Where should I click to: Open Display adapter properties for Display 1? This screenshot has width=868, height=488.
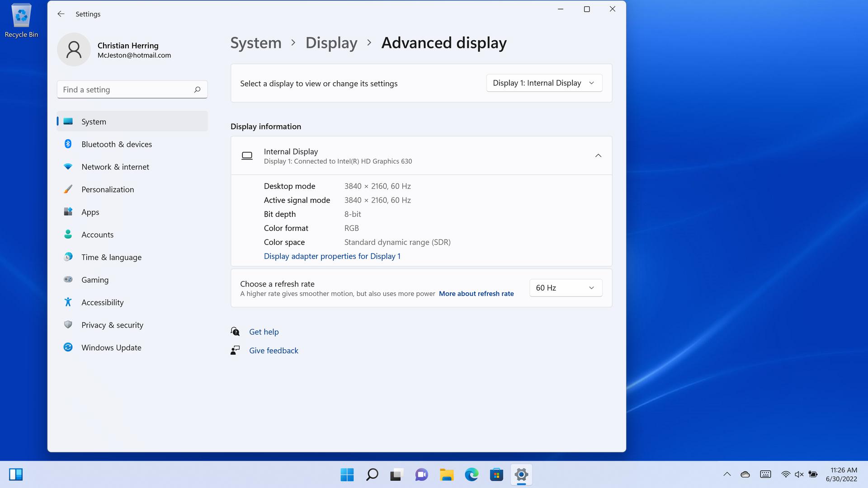tap(332, 256)
